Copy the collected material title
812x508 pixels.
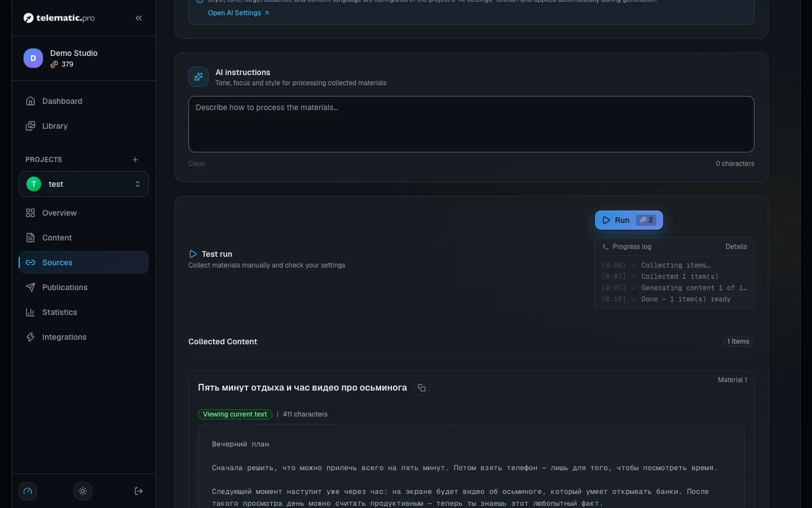click(x=422, y=388)
